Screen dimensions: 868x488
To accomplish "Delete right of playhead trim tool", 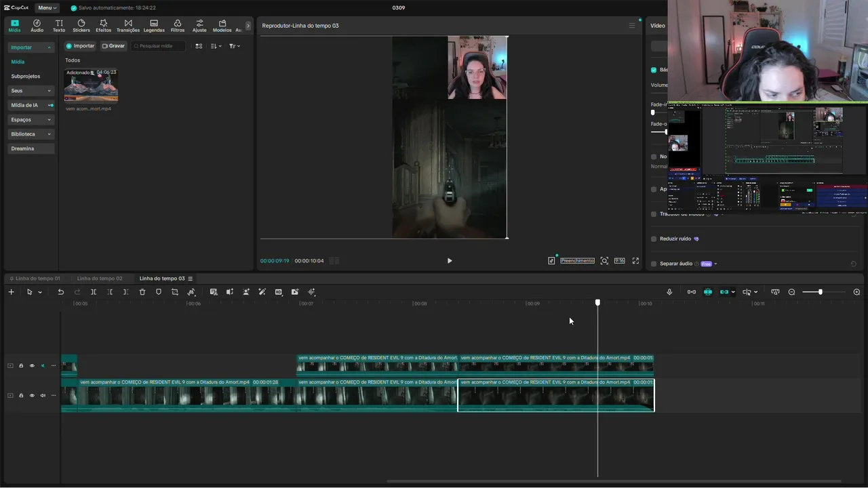I will [x=126, y=292].
